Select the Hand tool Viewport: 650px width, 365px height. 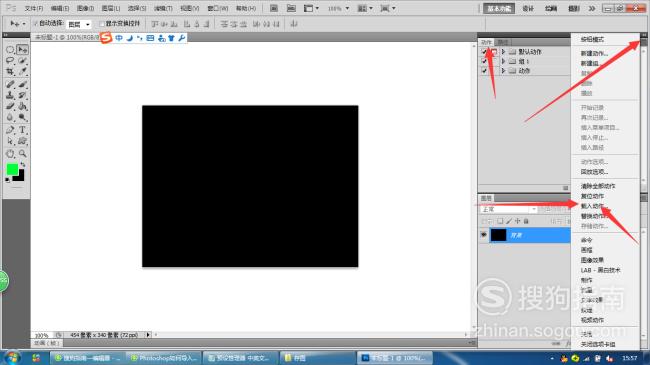(10, 154)
